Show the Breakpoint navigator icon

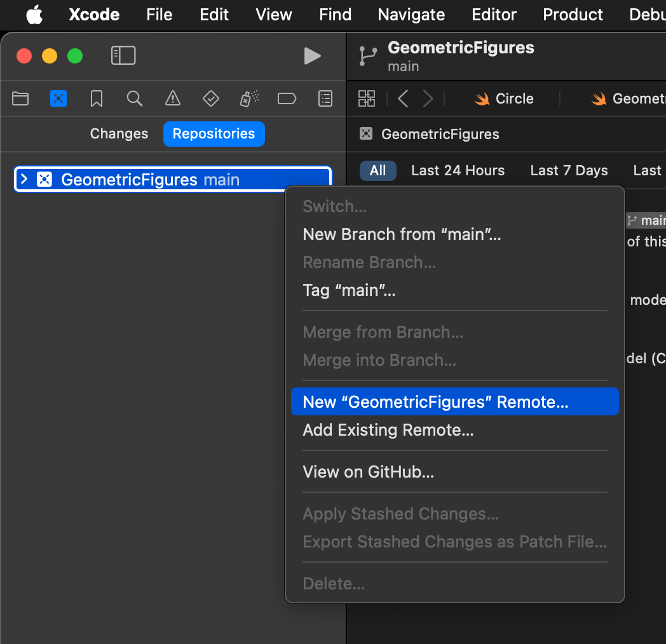287,98
